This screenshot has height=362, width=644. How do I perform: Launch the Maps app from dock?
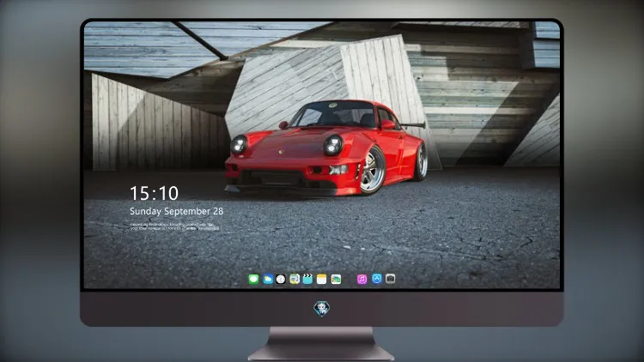tap(295, 279)
